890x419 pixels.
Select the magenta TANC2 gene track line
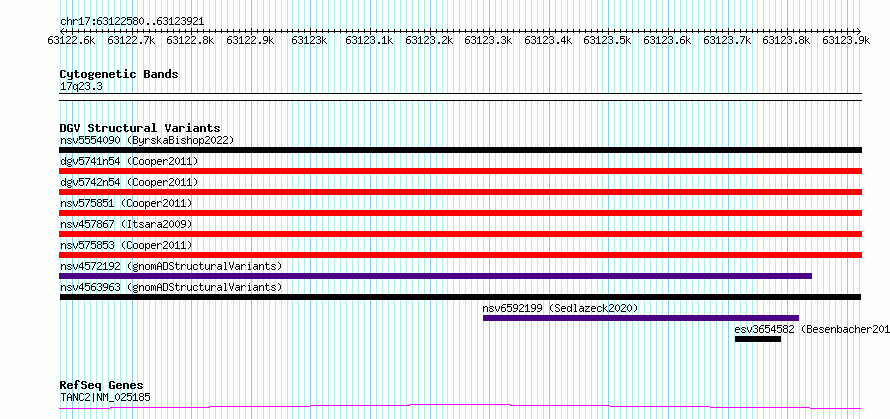(x=460, y=407)
